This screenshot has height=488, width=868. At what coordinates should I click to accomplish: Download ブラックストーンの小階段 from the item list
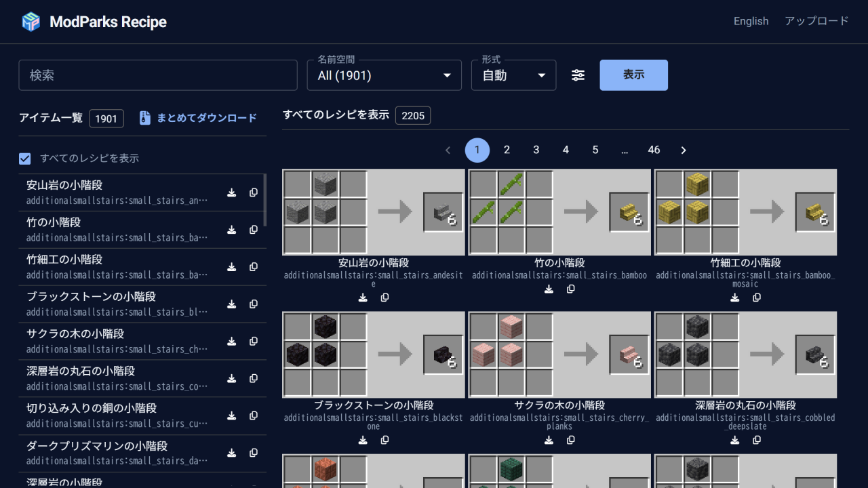[231, 304]
